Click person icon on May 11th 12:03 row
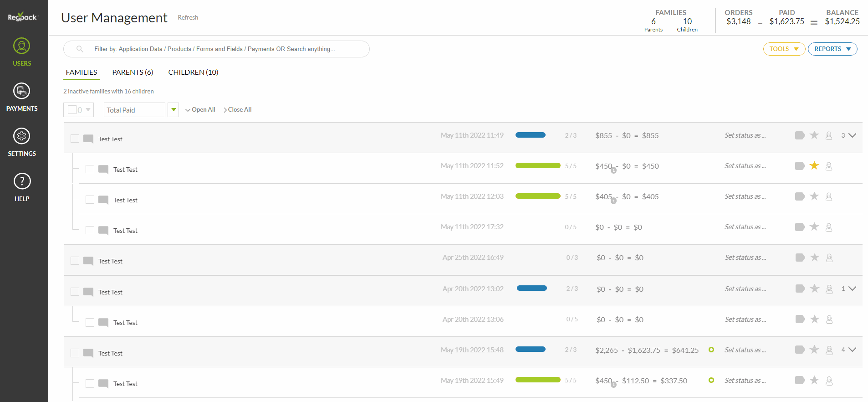Image resolution: width=868 pixels, height=402 pixels. 829,196
